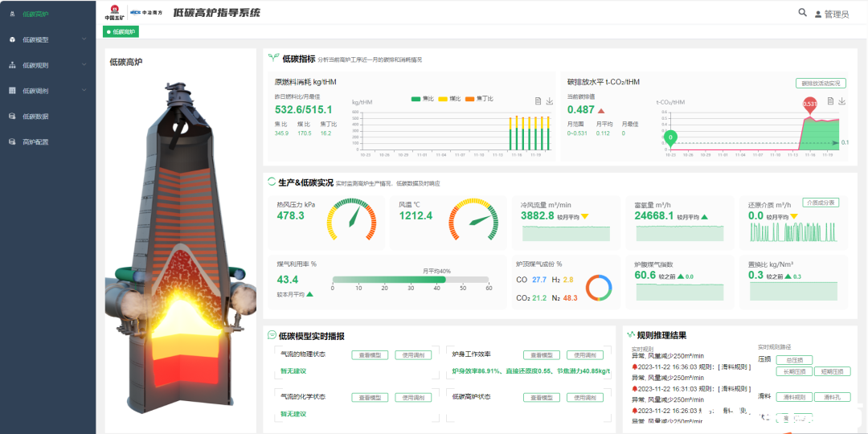Click the 总压损 rule path button
868x434 pixels.
[794, 360]
